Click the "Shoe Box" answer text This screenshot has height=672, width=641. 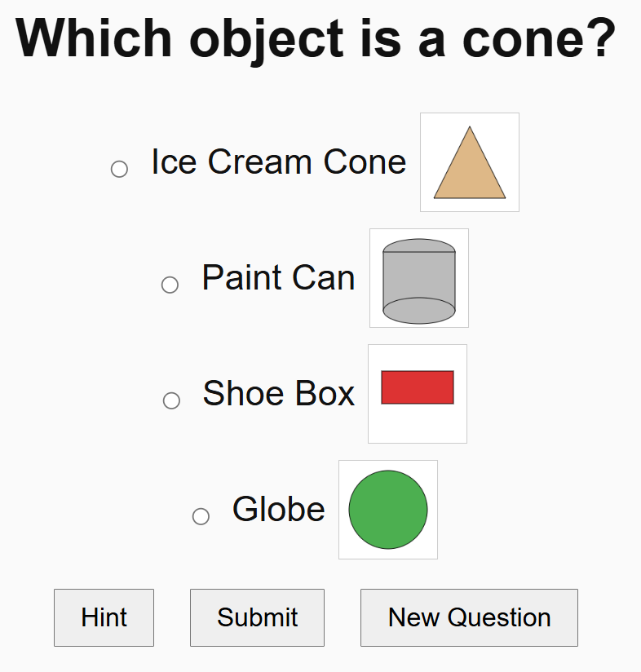click(x=279, y=394)
